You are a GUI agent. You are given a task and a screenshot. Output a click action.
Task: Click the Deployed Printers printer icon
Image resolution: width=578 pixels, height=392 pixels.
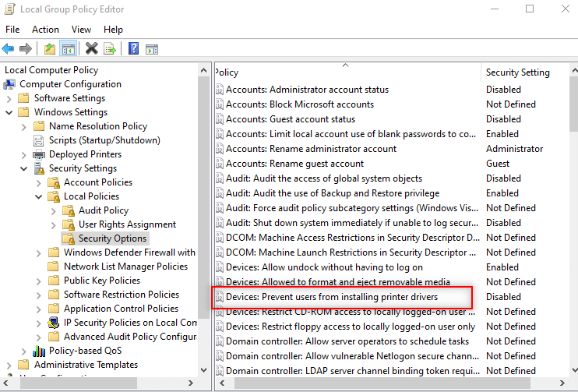[39, 154]
